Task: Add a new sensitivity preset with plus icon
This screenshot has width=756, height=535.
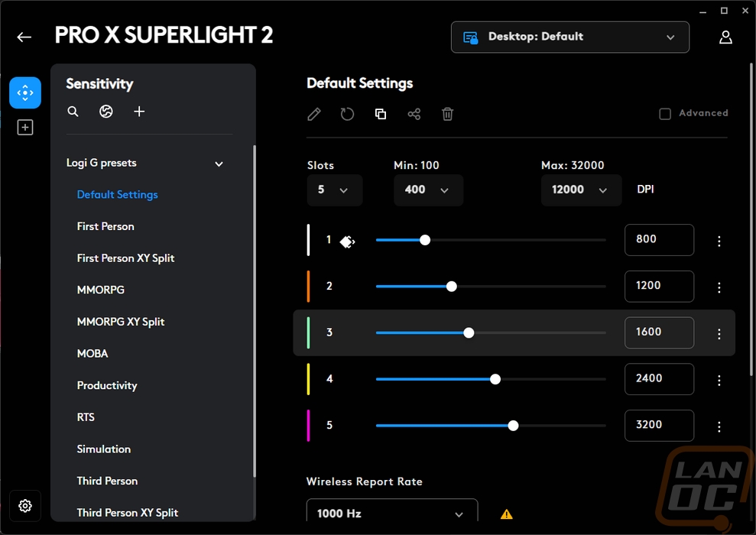Action: 139,112
